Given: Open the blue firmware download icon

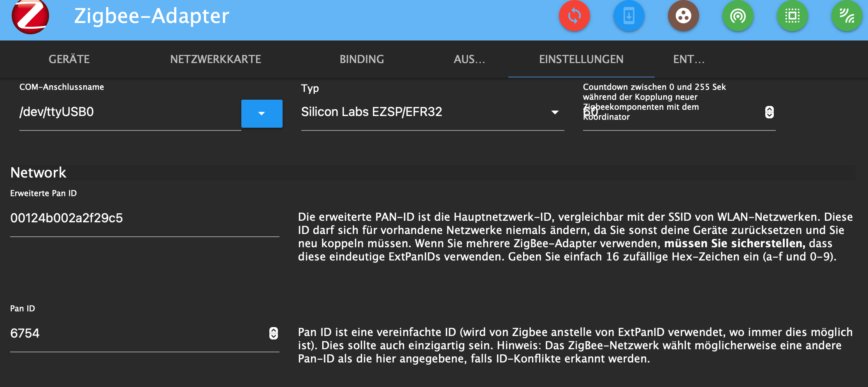Looking at the screenshot, I should point(629,16).
